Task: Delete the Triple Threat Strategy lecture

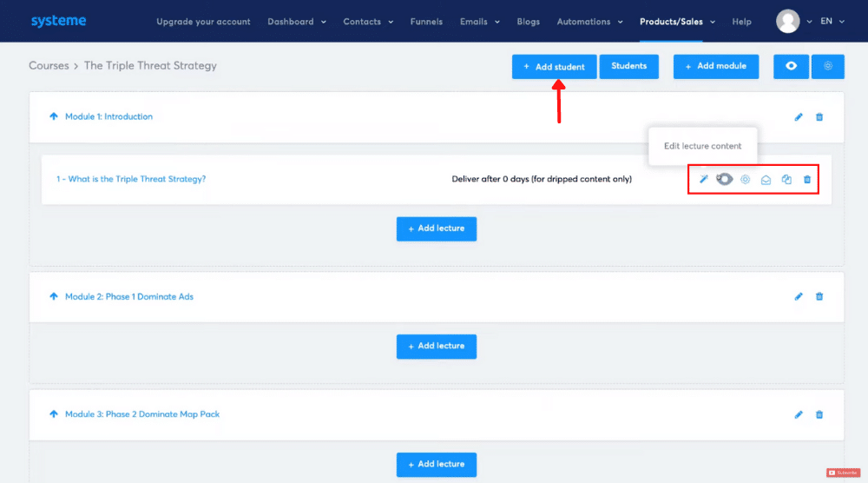Action: pyautogui.click(x=807, y=180)
